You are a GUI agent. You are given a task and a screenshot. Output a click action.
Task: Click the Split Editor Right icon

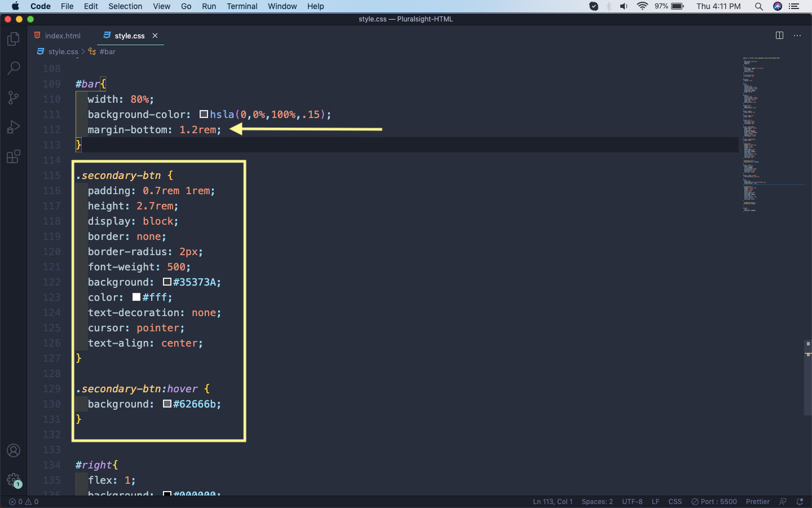click(x=779, y=36)
